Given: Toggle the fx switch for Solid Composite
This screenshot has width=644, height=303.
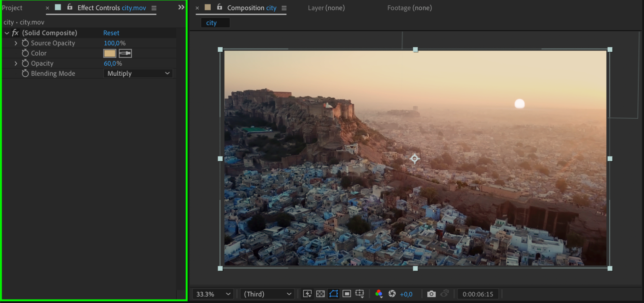Looking at the screenshot, I should coord(15,33).
